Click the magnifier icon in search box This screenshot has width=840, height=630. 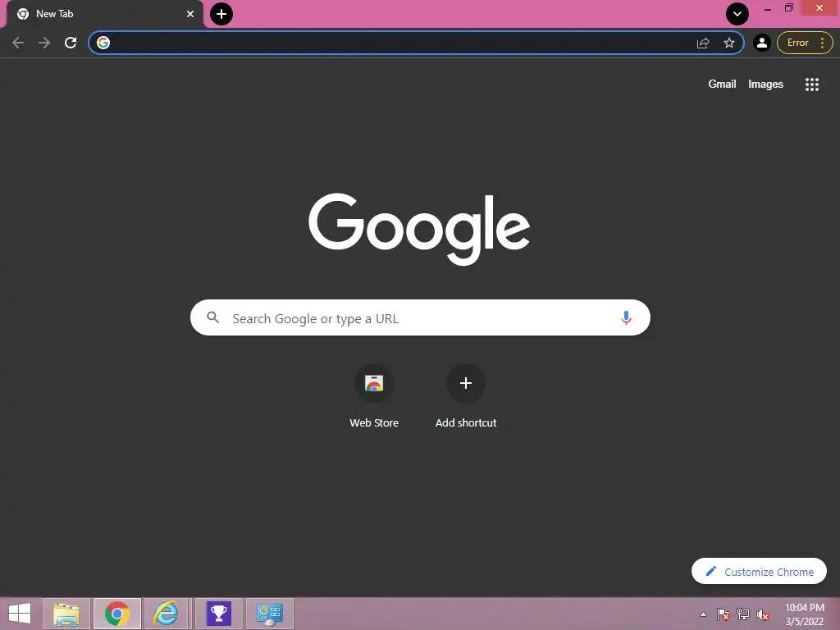212,317
